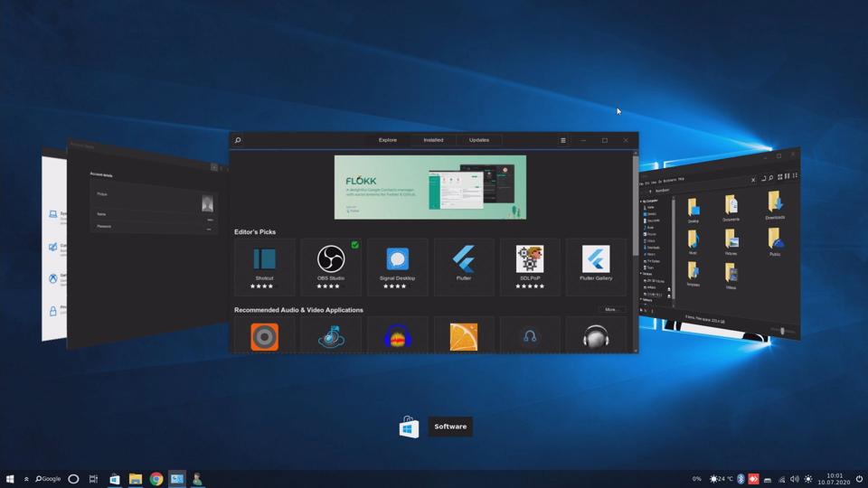Open the Shotcut app tile

[x=264, y=266]
